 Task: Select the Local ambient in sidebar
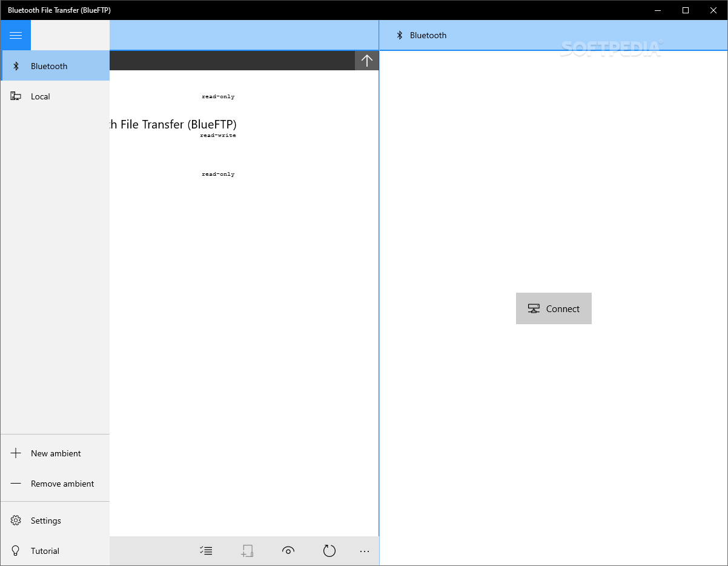click(x=55, y=96)
